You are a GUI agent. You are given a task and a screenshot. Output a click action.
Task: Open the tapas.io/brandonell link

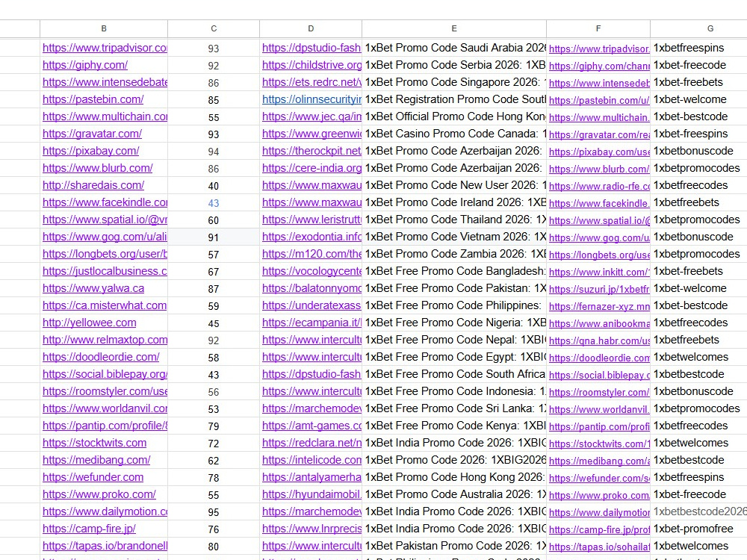pos(105,545)
